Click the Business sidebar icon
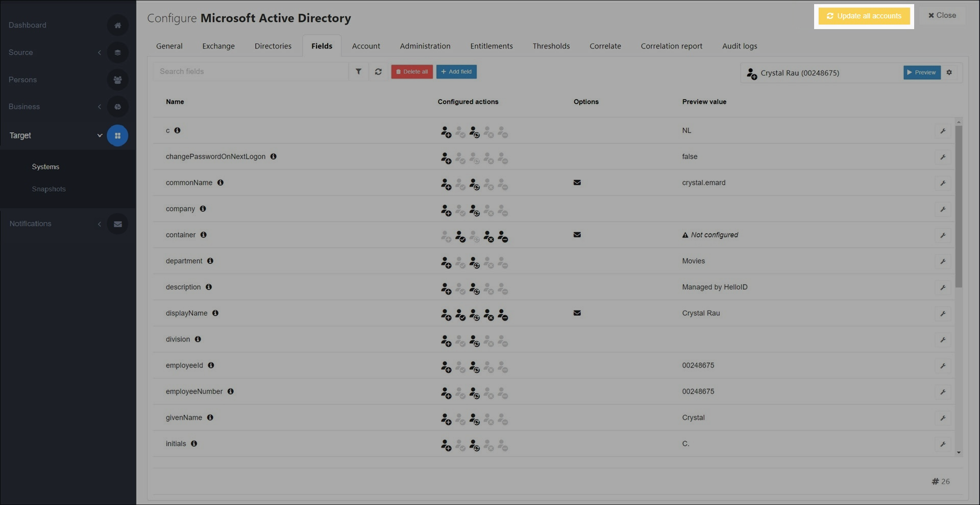980x505 pixels. click(x=117, y=107)
